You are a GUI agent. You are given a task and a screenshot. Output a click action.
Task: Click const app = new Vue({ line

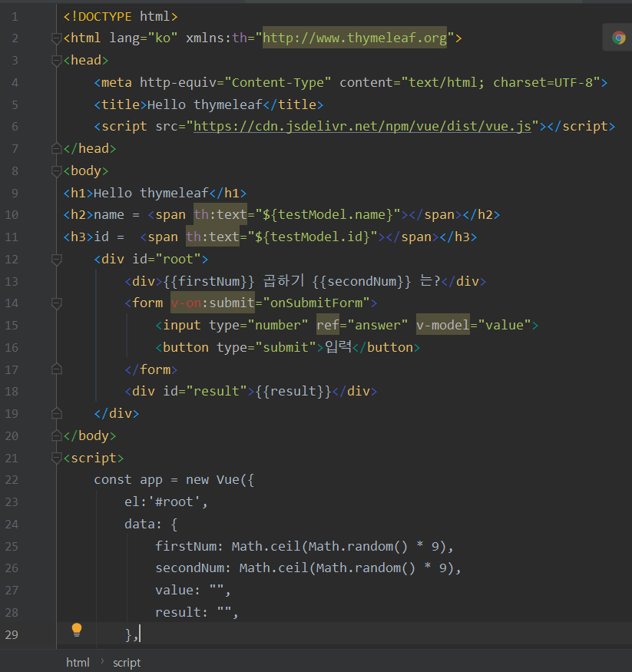pos(174,479)
